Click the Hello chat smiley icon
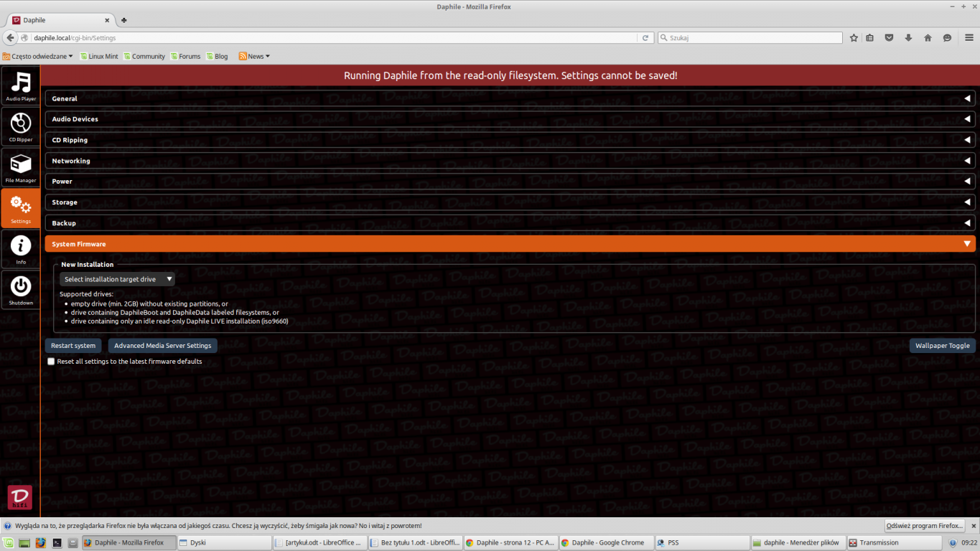 pos(947,38)
